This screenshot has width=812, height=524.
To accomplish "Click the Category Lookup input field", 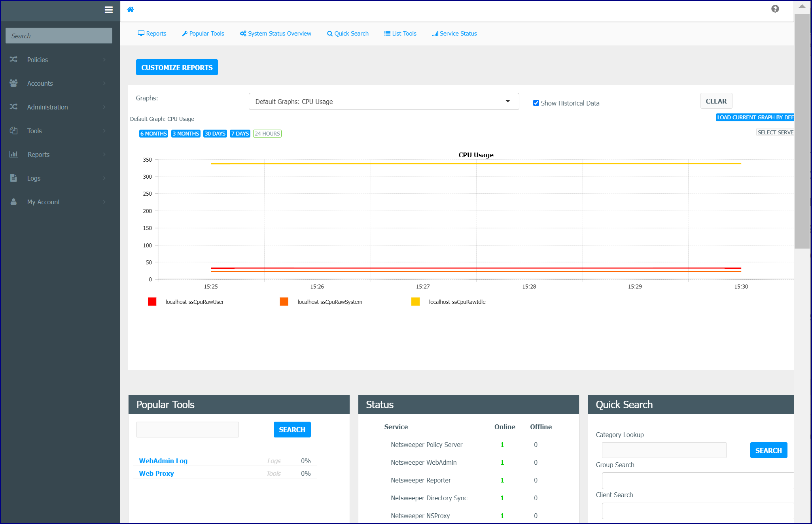I will click(x=664, y=450).
